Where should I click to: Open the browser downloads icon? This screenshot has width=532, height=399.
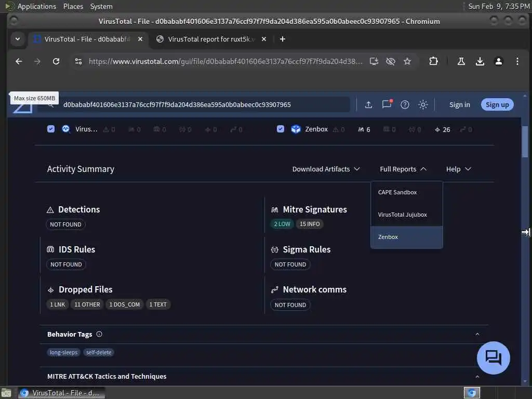point(480,61)
